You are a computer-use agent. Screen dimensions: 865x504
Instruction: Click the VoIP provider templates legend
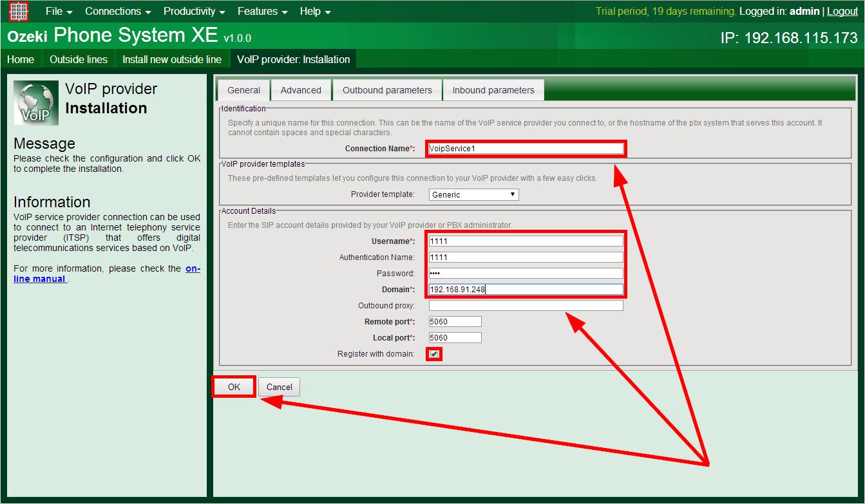click(x=263, y=164)
